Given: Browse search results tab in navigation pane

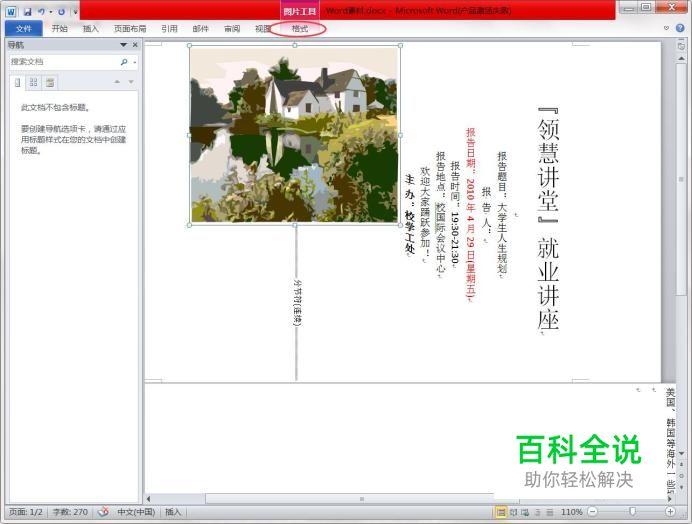Looking at the screenshot, I should point(50,83).
